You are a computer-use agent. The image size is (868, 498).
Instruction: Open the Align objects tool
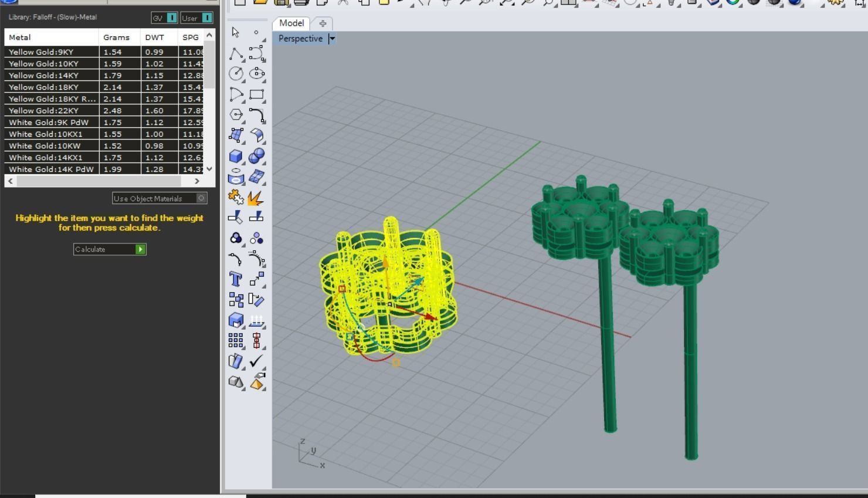point(256,341)
